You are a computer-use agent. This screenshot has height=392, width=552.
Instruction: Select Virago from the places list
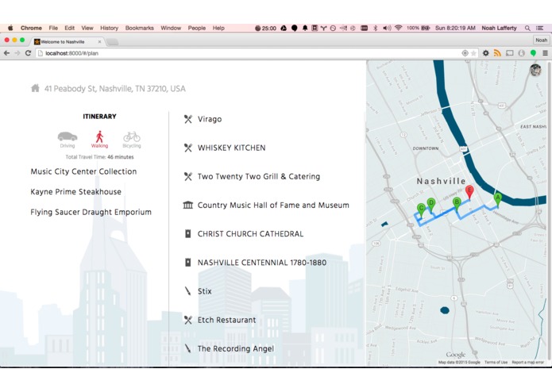[x=210, y=119]
